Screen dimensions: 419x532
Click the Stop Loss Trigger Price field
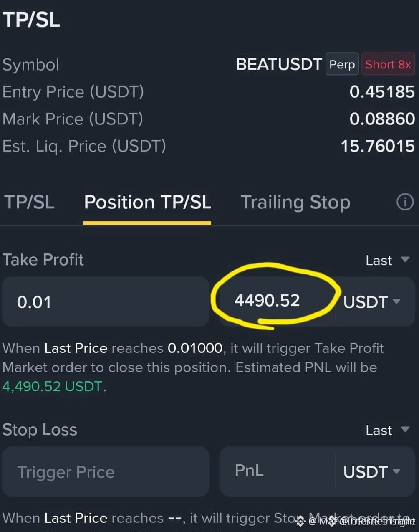point(106,471)
